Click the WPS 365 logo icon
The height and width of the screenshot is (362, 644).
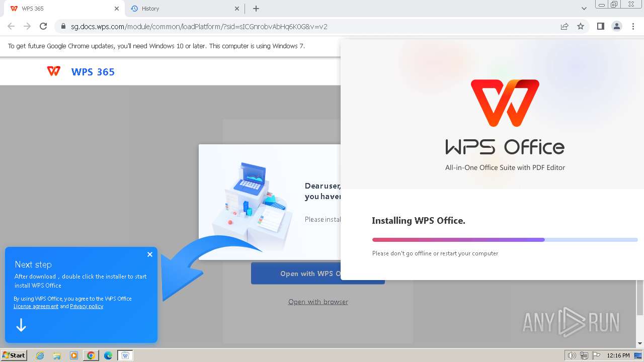54,71
